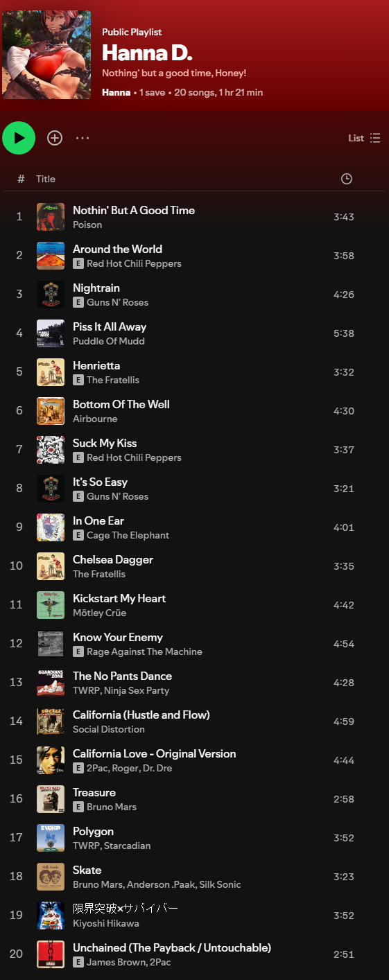Click the clock duration column icon
The image size is (389, 980).
(x=347, y=179)
